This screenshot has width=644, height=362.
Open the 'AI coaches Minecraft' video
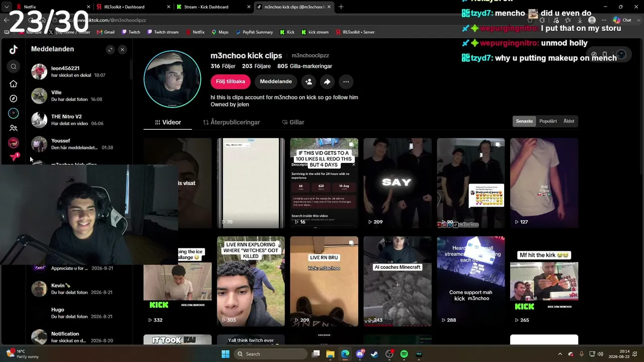point(397,282)
